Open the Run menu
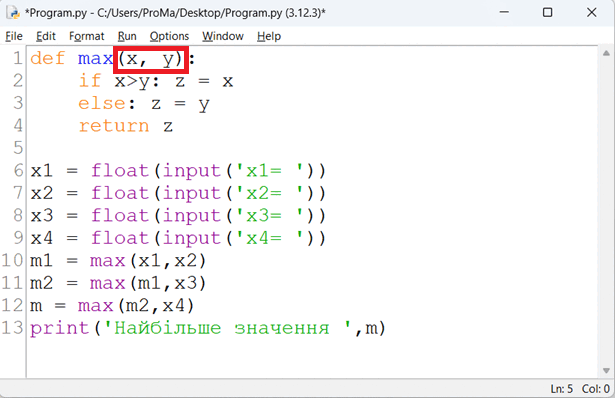Screen dimensions: 615x398 tap(127, 36)
